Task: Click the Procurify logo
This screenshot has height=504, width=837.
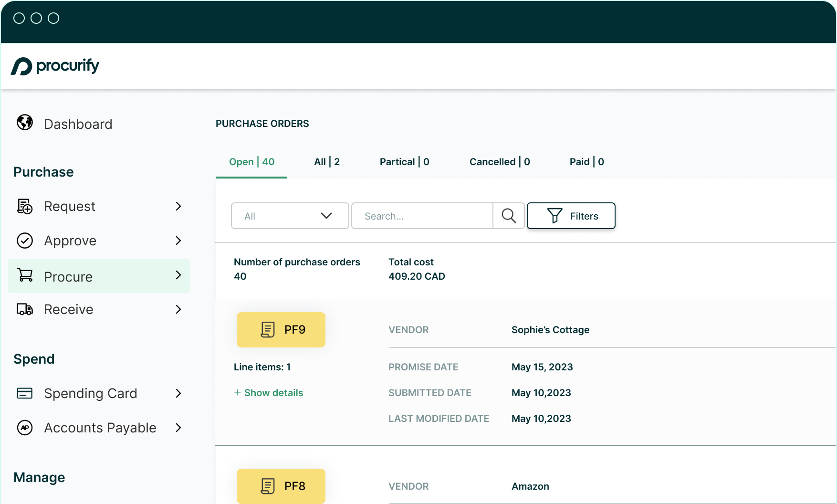Action: point(55,66)
